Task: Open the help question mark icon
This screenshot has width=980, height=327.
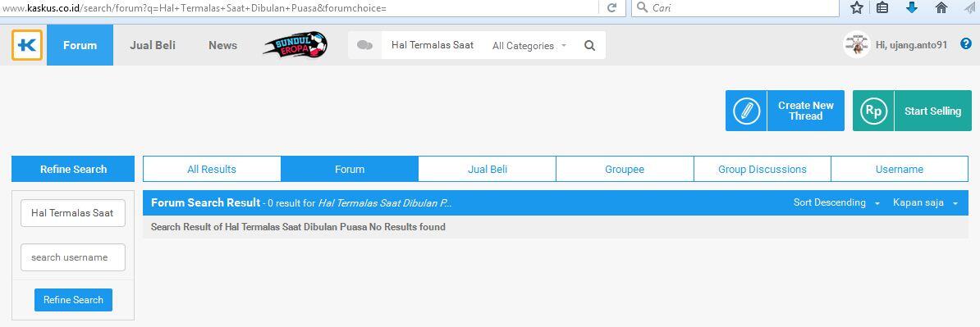Action: pos(965,43)
